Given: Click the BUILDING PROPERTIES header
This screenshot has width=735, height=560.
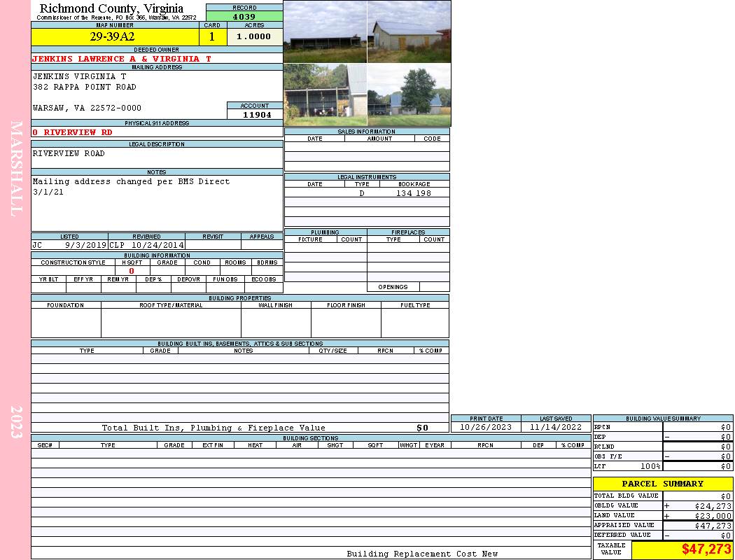Looking at the screenshot, I should pyautogui.click(x=240, y=298).
